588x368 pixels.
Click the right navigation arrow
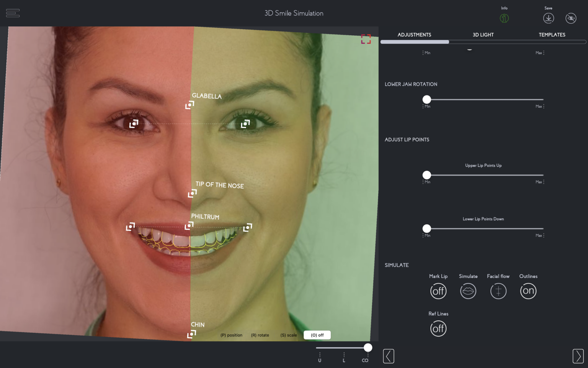click(x=578, y=356)
